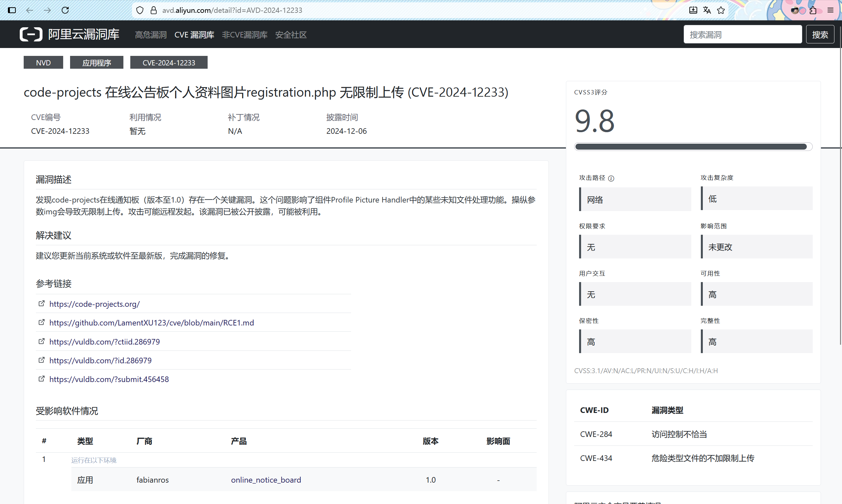Open the vuldb submit.456458 link
This screenshot has width=842, height=504.
tap(109, 379)
